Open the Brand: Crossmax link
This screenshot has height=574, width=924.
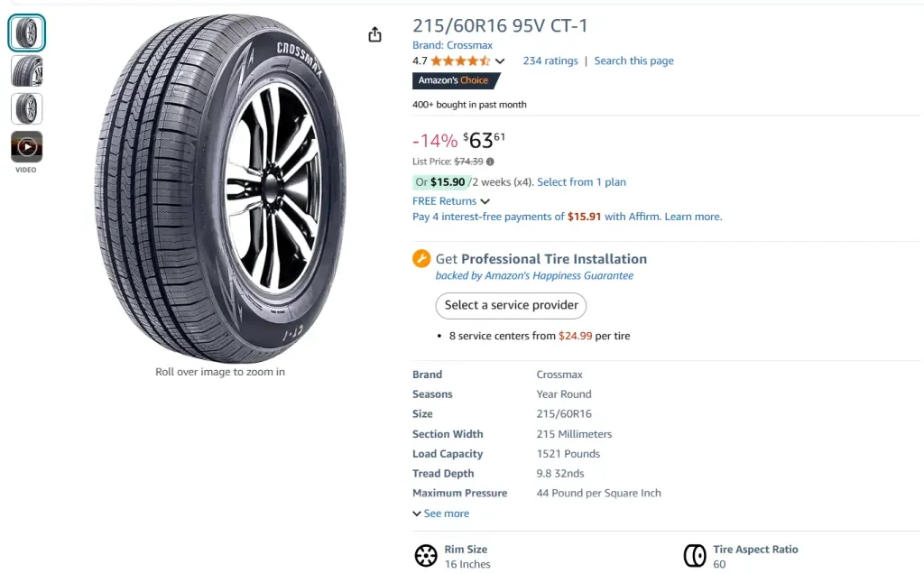(x=454, y=45)
